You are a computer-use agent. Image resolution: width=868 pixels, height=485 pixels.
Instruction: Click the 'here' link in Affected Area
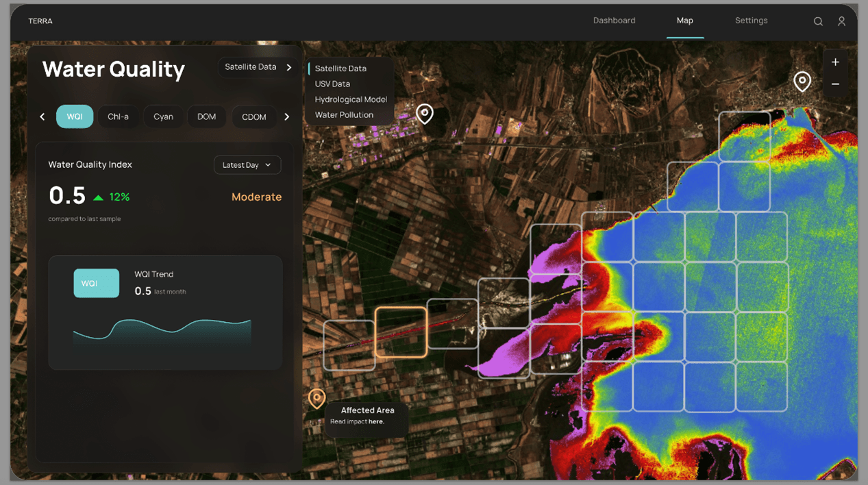[375, 422]
